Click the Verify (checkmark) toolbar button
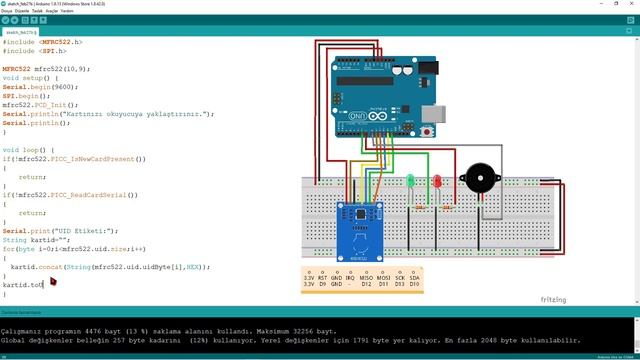 click(x=5, y=20)
